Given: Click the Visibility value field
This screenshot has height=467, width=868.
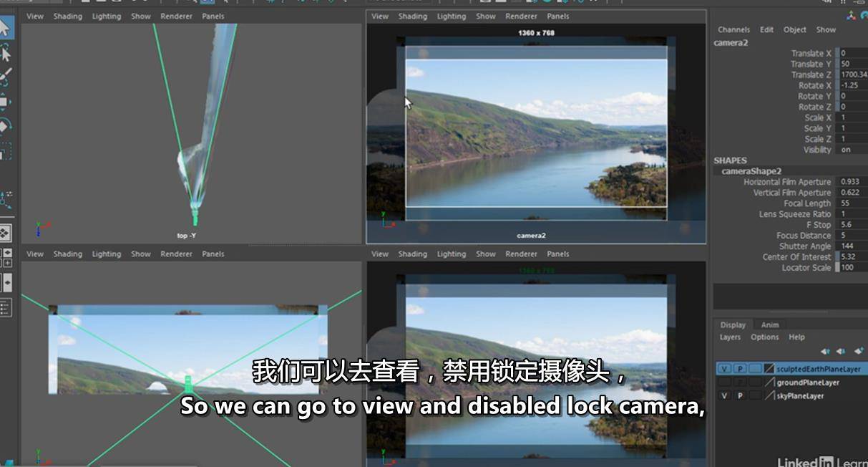Looking at the screenshot, I should 854,150.
